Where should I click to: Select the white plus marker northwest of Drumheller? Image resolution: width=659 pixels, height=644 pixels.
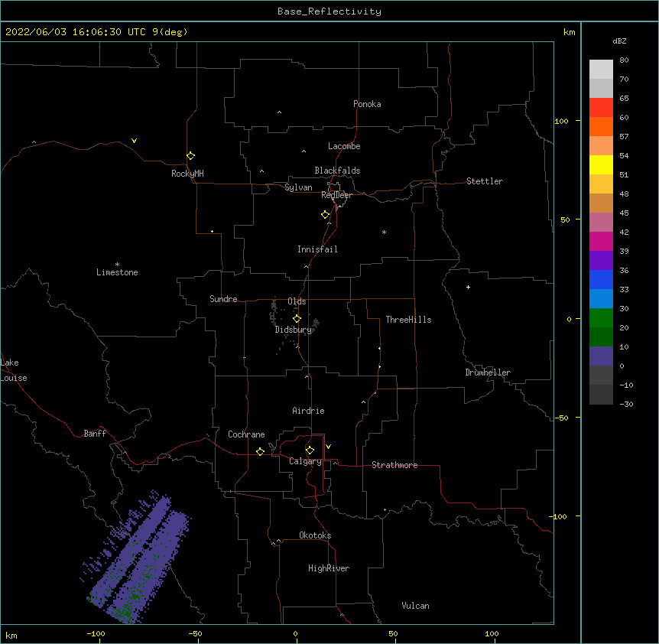click(x=468, y=287)
